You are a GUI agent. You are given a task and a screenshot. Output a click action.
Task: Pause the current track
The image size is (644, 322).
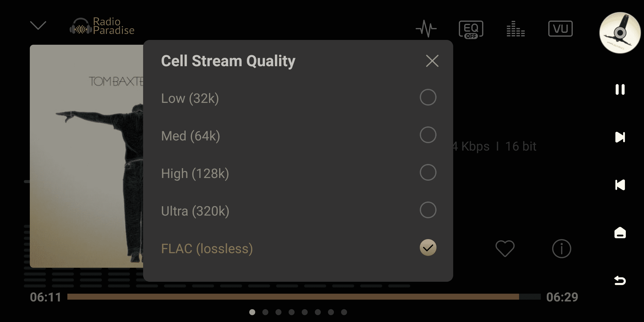pyautogui.click(x=620, y=89)
